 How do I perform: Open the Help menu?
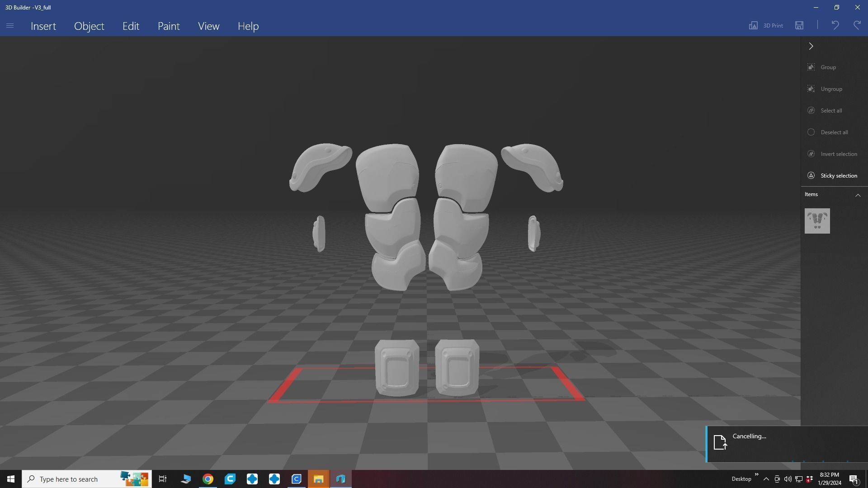248,26
